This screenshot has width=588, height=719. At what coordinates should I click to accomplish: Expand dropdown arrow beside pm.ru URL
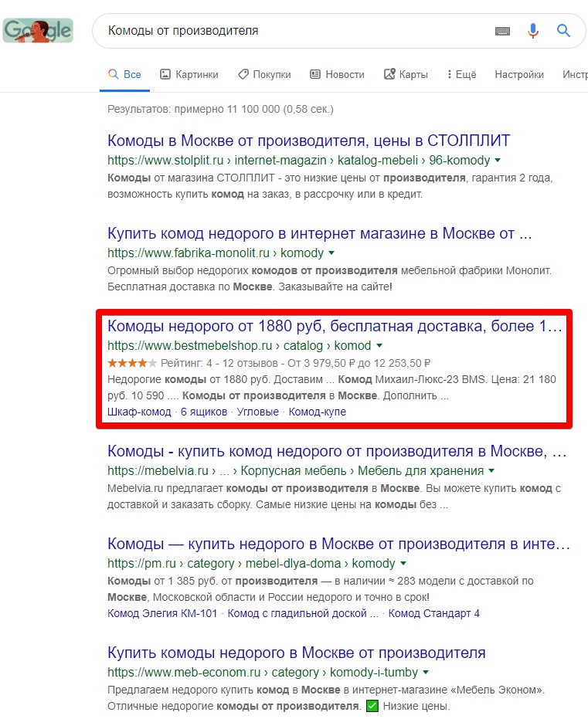coord(403,564)
